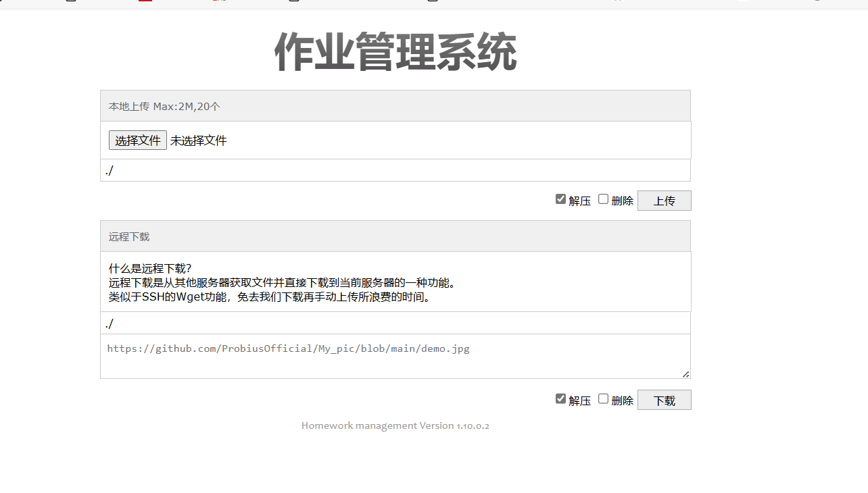Focus the download path field under 远程下载
This screenshot has height=493, width=868.
(395, 323)
